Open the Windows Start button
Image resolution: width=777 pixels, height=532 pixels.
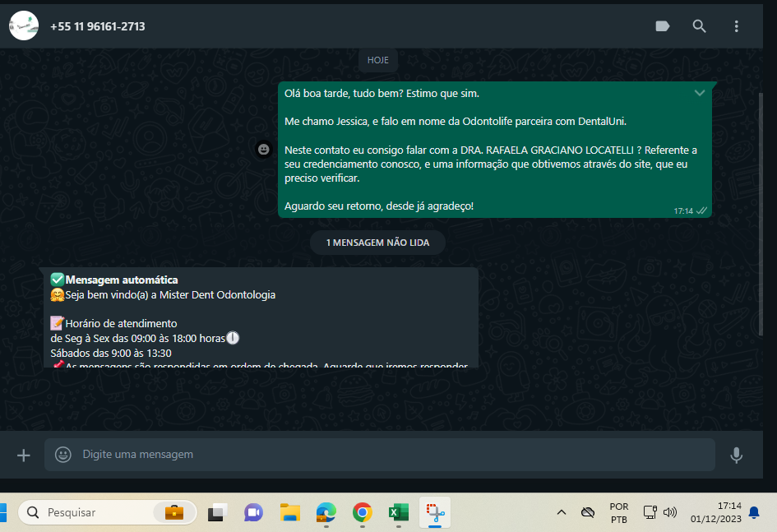[2, 512]
